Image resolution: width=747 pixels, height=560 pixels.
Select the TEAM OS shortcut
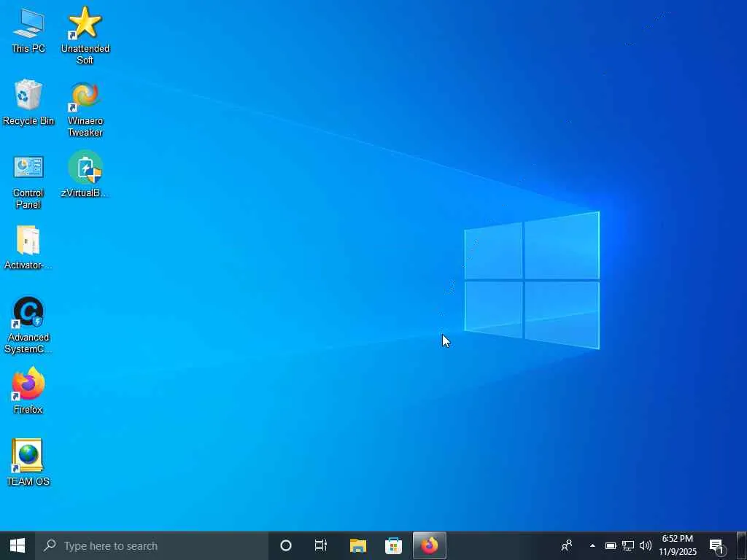(28, 462)
